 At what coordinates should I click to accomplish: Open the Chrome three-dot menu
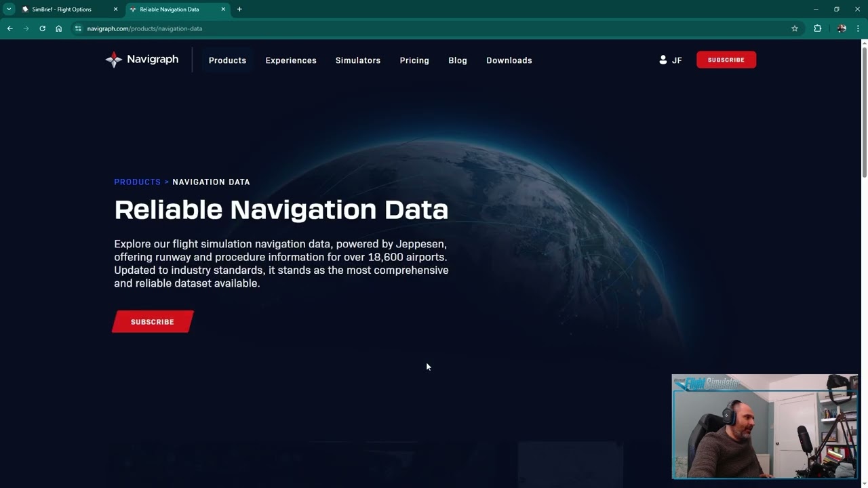tap(858, 28)
